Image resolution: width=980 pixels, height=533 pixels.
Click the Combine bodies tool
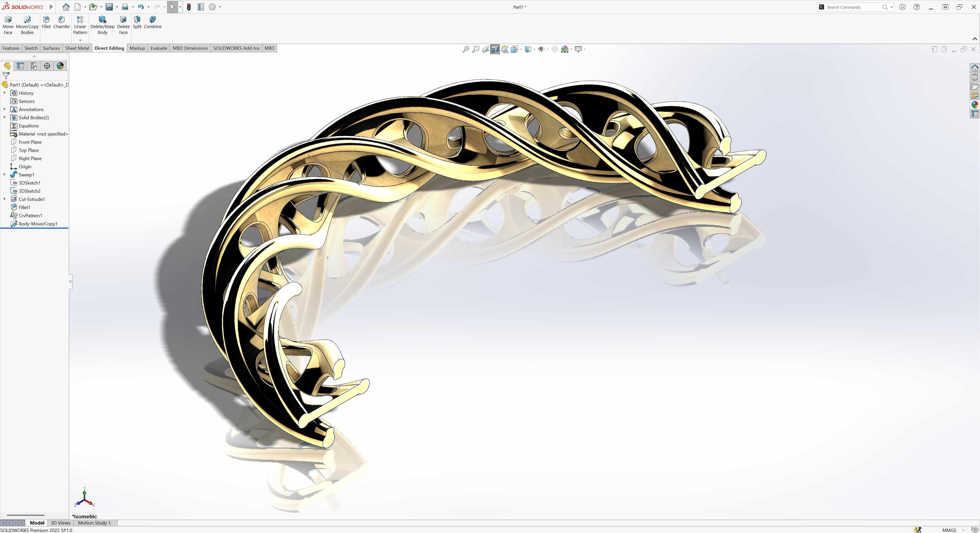[153, 22]
